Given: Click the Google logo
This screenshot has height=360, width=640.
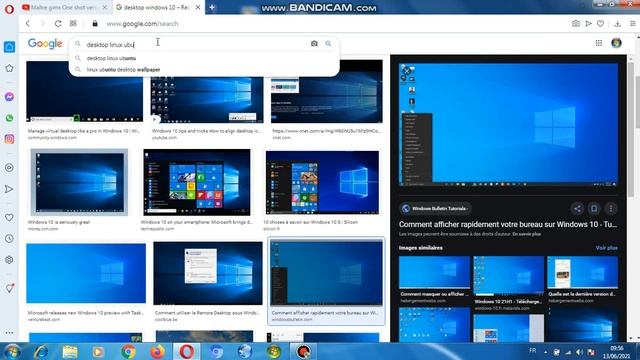Looking at the screenshot, I should tap(45, 43).
